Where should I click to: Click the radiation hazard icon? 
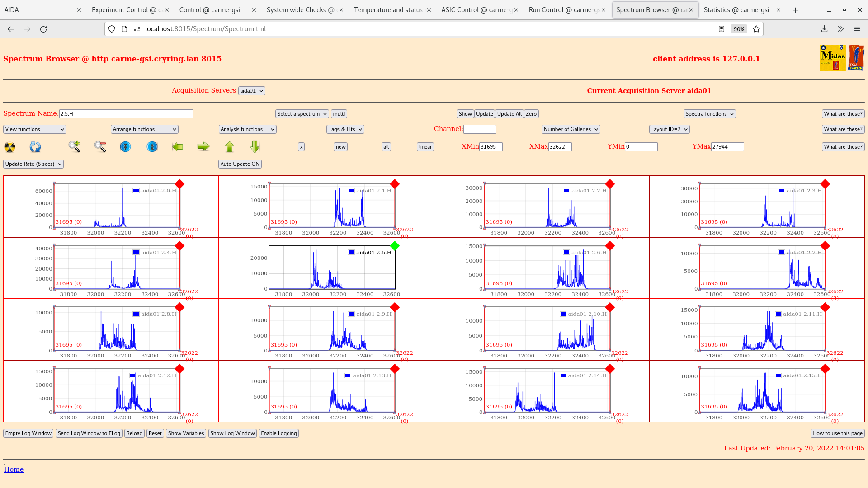[9, 147]
